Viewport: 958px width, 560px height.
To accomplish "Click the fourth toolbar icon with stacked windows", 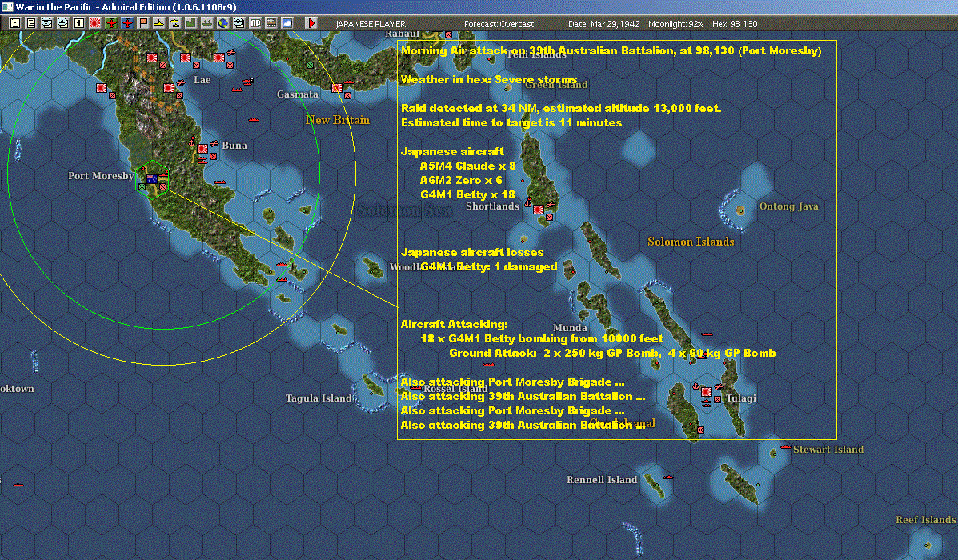I will 63,23.
